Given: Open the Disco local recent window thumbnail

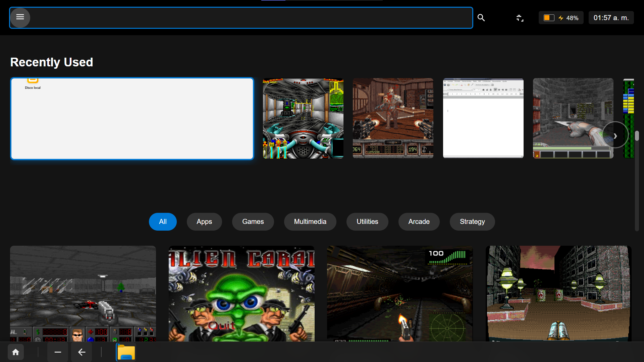Looking at the screenshot, I should pyautogui.click(x=132, y=119).
